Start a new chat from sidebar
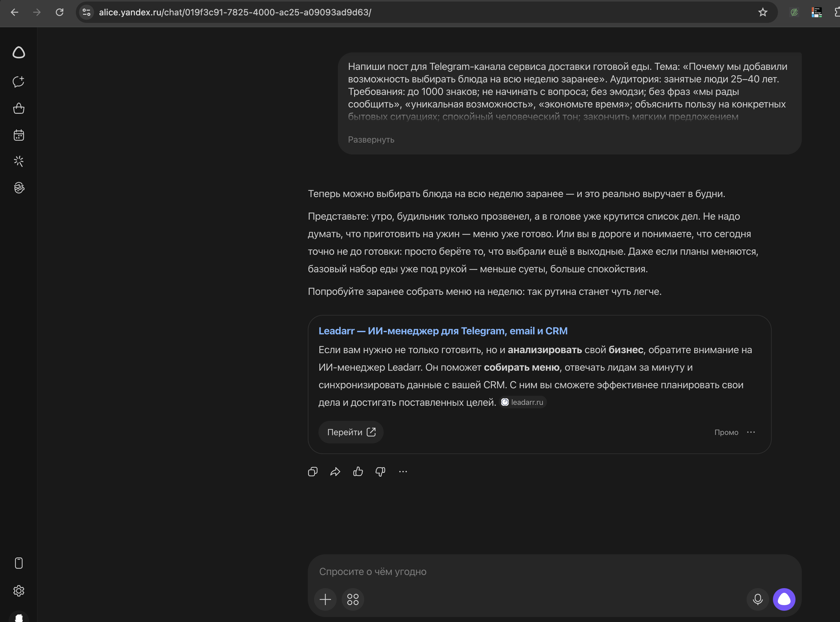Screen dimensions: 840x622 (x=19, y=81)
